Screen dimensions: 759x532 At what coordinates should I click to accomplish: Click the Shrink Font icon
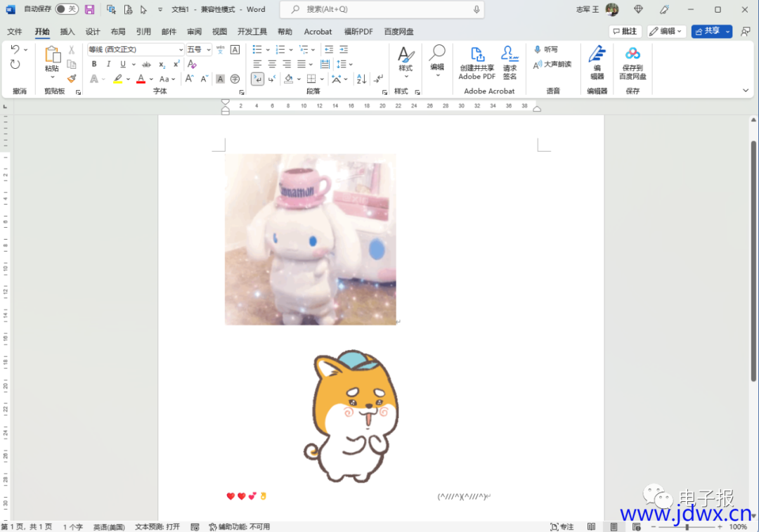tap(205, 79)
